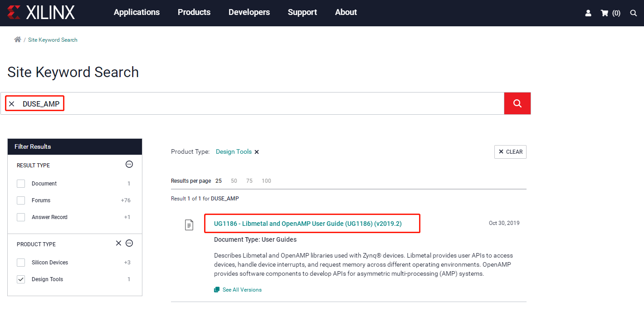Click the PRODUCT TYPE heading

(36, 244)
